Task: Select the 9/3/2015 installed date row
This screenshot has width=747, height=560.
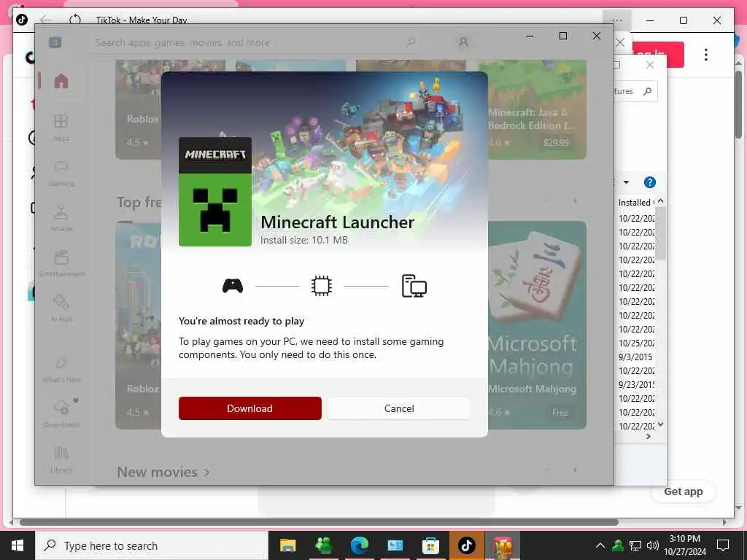Action: 635,357
